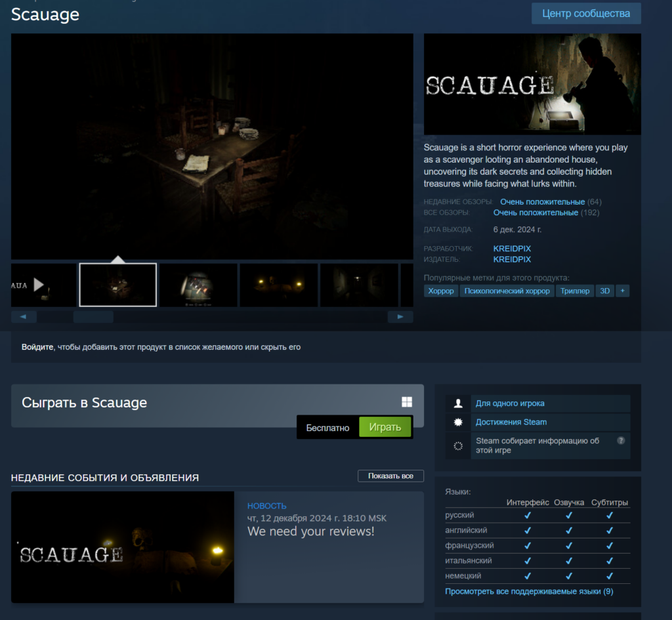Image resolution: width=672 pixels, height=620 pixels.
Task: Click the Хоррор tag
Action: point(441,291)
